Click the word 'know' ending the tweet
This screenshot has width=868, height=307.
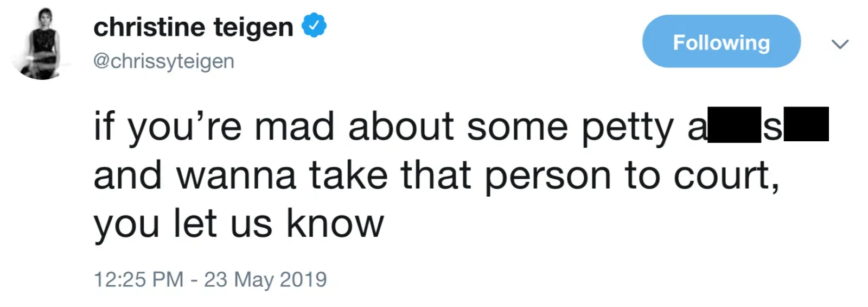pos(335,223)
